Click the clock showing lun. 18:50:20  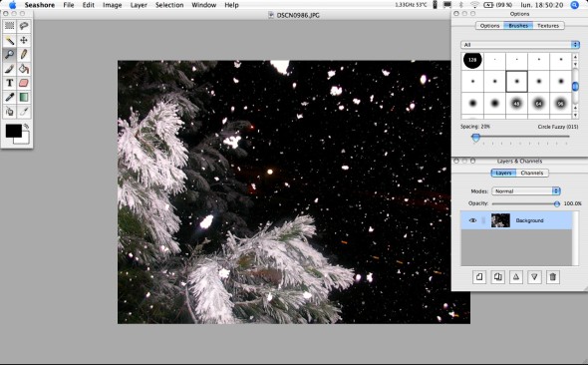click(x=542, y=5)
